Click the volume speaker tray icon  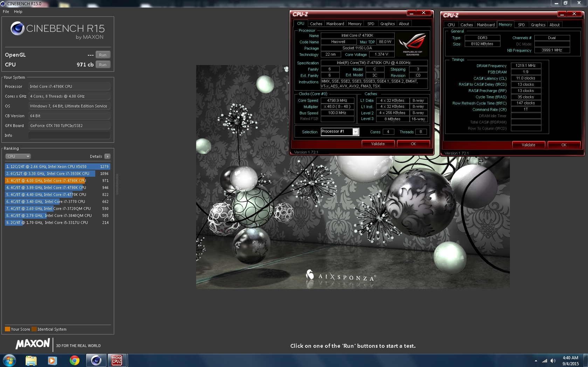click(553, 361)
